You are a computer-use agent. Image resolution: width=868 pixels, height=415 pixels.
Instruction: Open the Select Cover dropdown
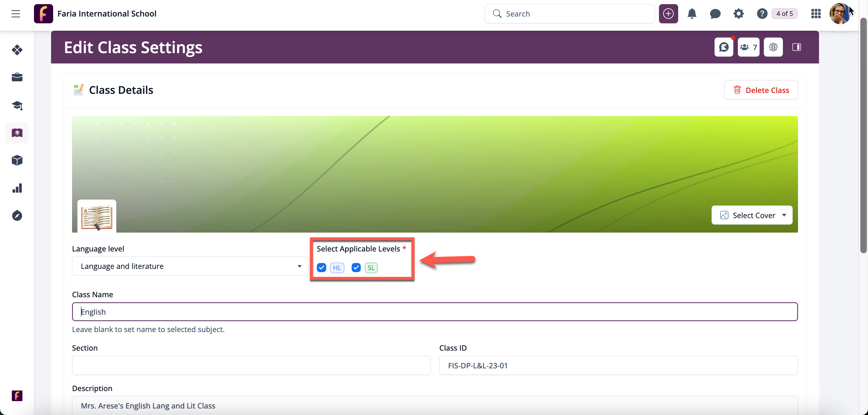click(752, 215)
